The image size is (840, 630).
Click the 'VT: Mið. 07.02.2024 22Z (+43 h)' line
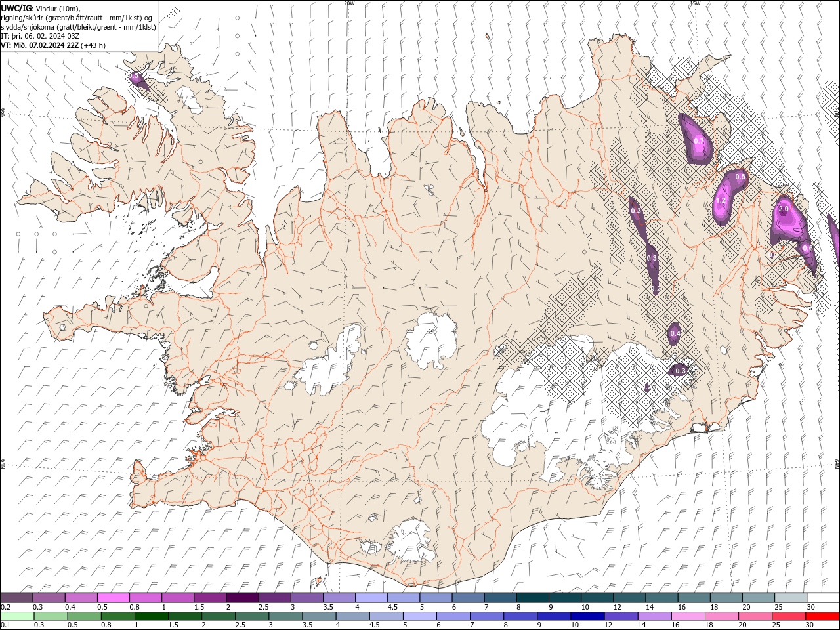(53, 45)
